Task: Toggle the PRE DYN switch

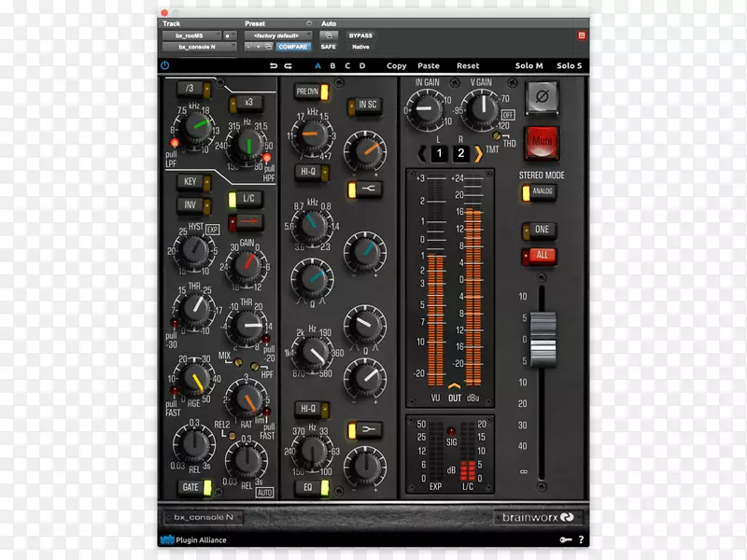Action: tap(306, 91)
